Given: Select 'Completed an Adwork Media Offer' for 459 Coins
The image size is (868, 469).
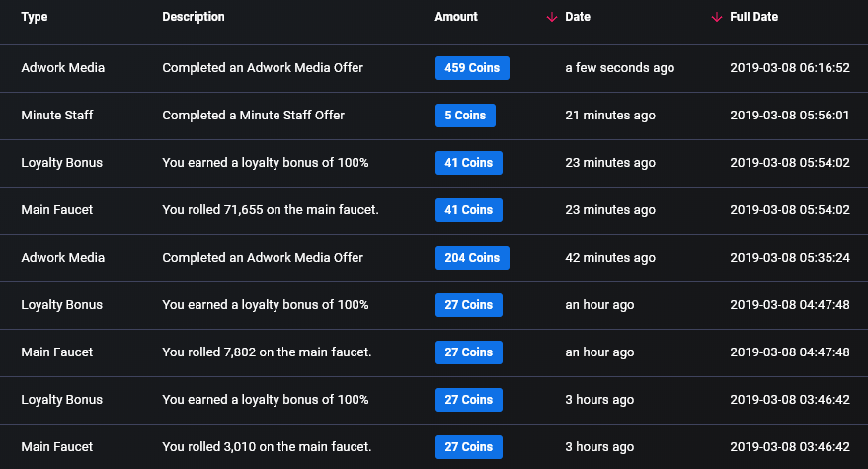Looking at the screenshot, I should coord(263,68).
